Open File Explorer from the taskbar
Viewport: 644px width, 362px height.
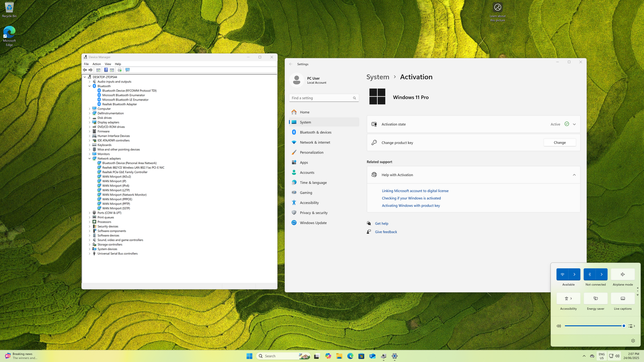tap(339, 356)
